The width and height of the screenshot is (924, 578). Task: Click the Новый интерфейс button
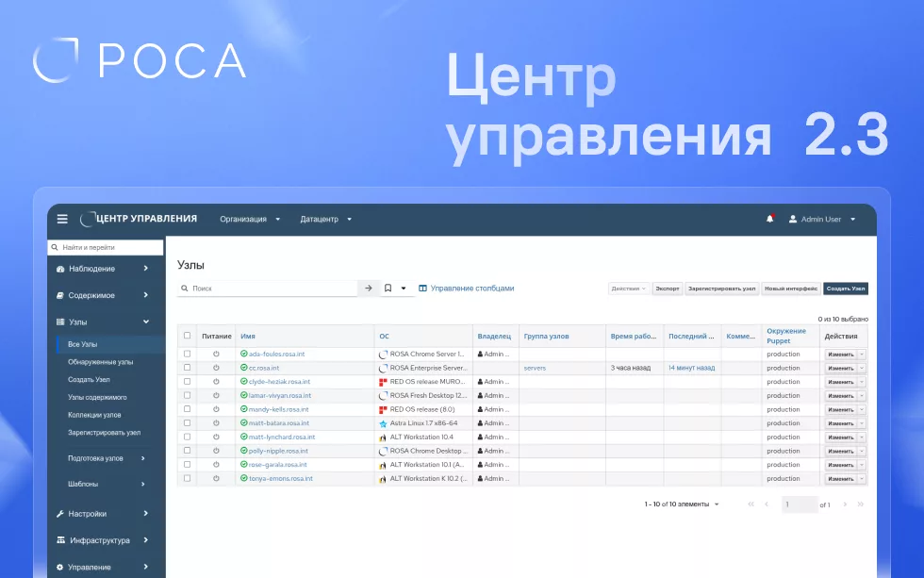click(x=791, y=289)
